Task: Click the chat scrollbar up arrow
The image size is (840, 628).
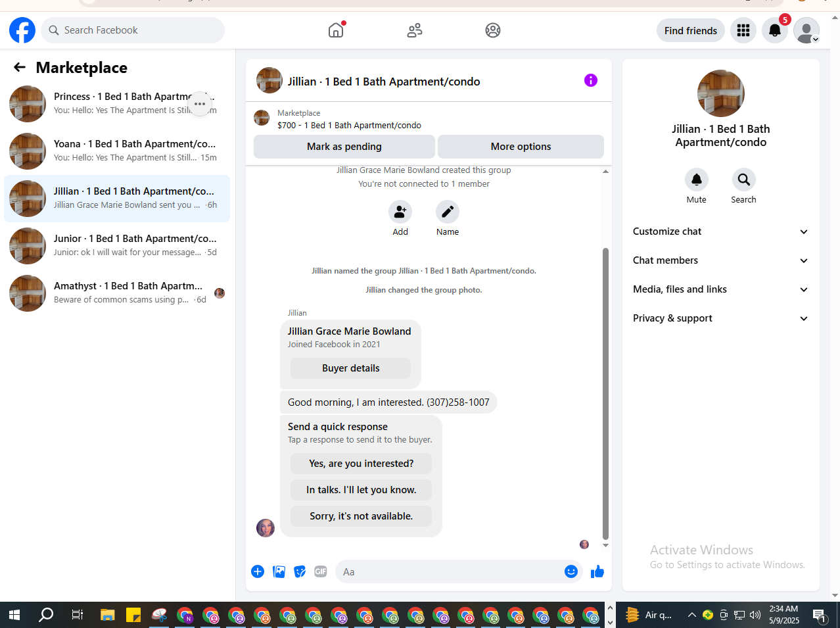Action: pos(605,172)
